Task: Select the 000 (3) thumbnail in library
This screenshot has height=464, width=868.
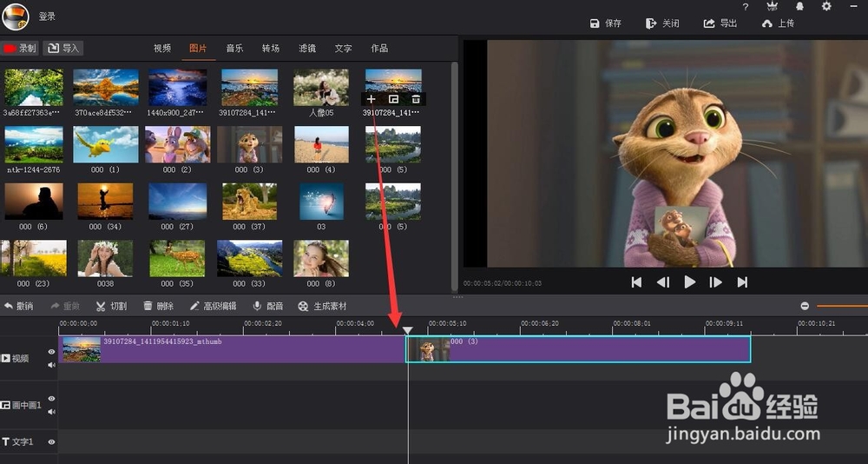Action: pos(250,144)
